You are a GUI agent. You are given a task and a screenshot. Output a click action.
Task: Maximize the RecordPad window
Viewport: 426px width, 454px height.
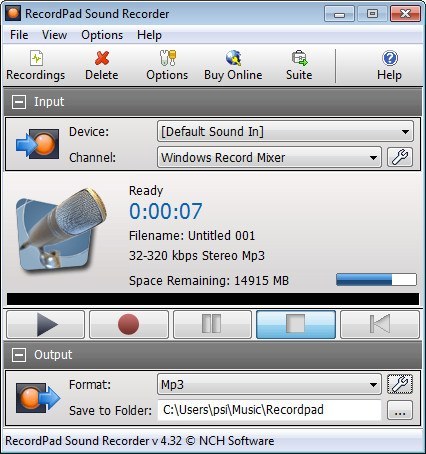click(x=372, y=14)
